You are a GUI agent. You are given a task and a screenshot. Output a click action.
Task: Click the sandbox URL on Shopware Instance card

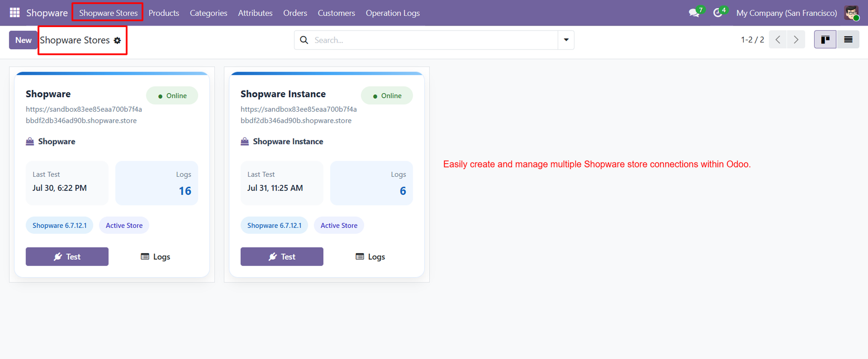pos(299,115)
